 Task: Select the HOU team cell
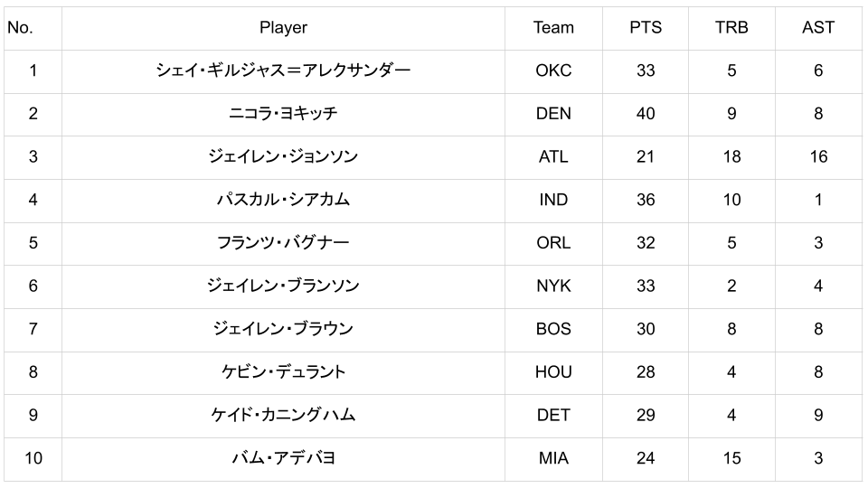(x=553, y=372)
